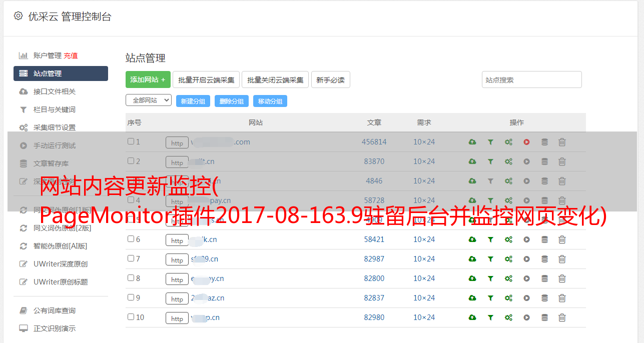Open the 新手必读 button
The height and width of the screenshot is (343, 644).
pyautogui.click(x=330, y=79)
